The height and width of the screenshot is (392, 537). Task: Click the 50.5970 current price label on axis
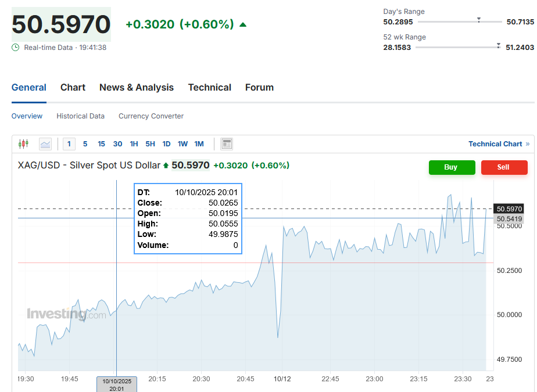click(x=509, y=209)
